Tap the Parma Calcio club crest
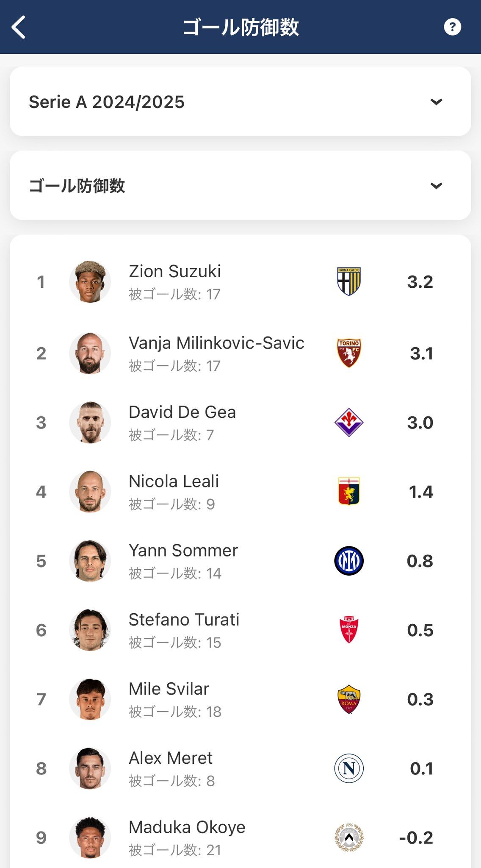The width and height of the screenshot is (481, 868). click(x=349, y=281)
